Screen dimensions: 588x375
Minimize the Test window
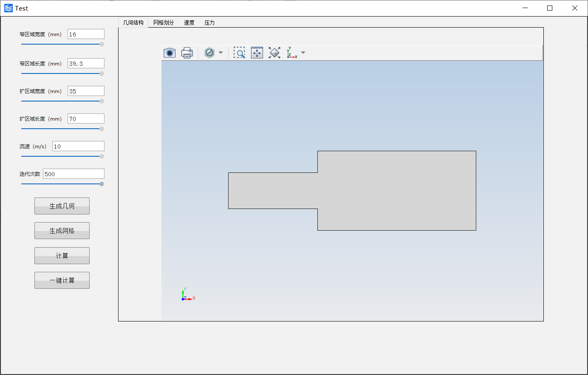tap(525, 8)
